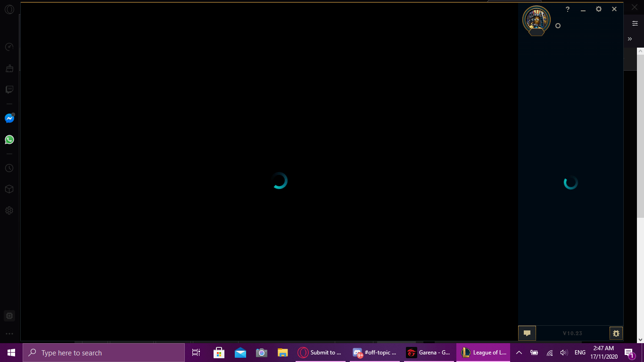
Task: Toggle the sidebar history panel
Action: pos(9,168)
